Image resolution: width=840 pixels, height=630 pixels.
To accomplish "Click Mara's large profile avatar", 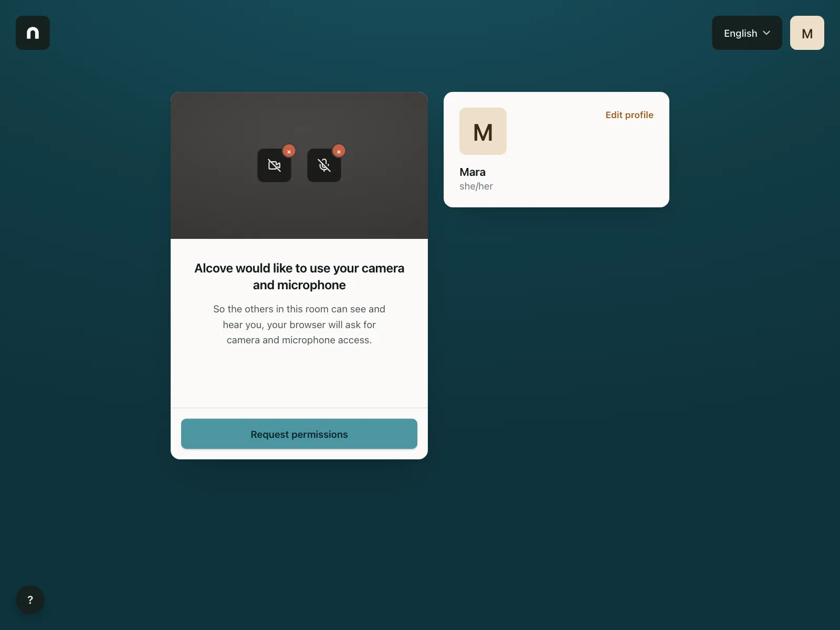I will pyautogui.click(x=483, y=131).
